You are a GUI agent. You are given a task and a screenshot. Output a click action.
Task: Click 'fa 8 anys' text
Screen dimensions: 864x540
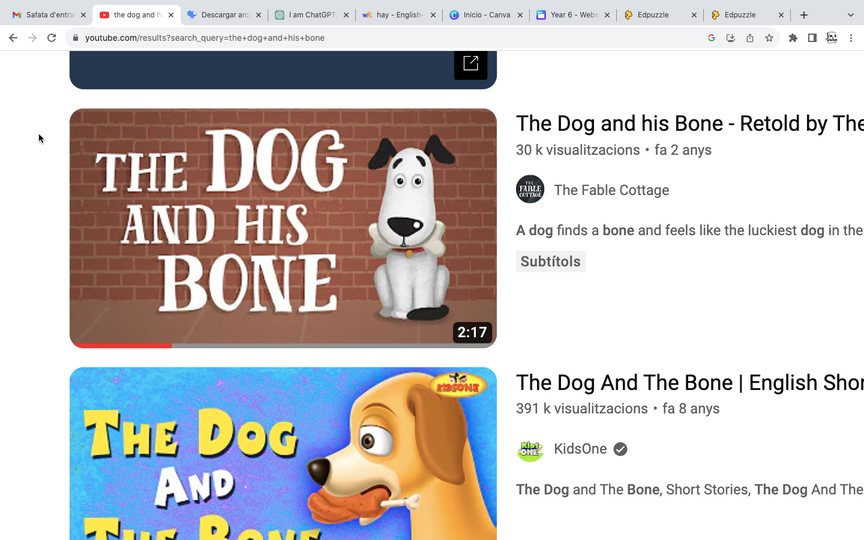pos(691,408)
